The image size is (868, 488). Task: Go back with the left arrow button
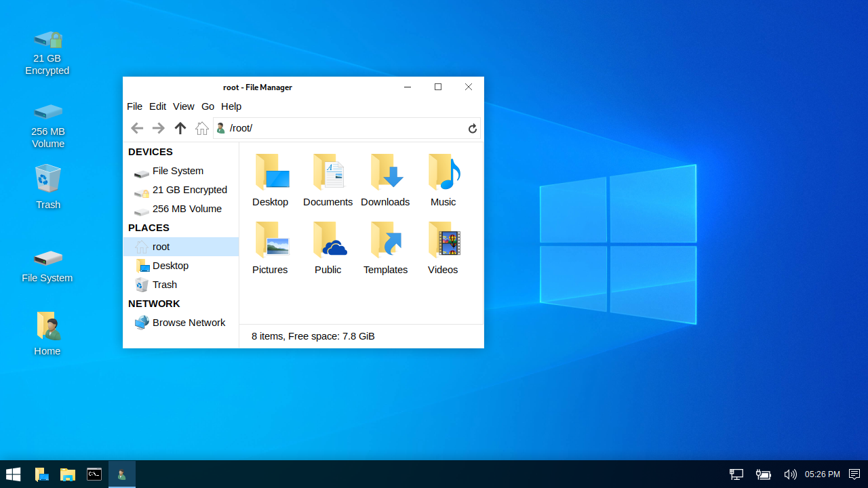pyautogui.click(x=137, y=128)
